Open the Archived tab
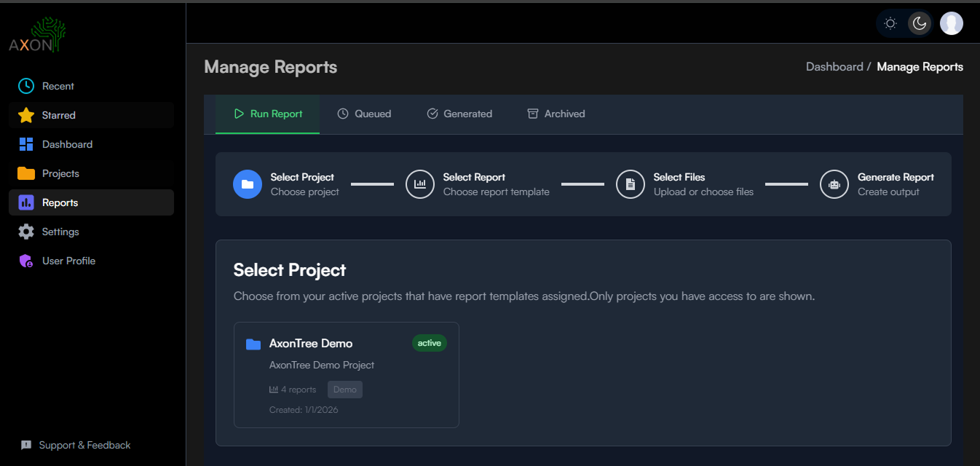The image size is (980, 466). click(556, 114)
